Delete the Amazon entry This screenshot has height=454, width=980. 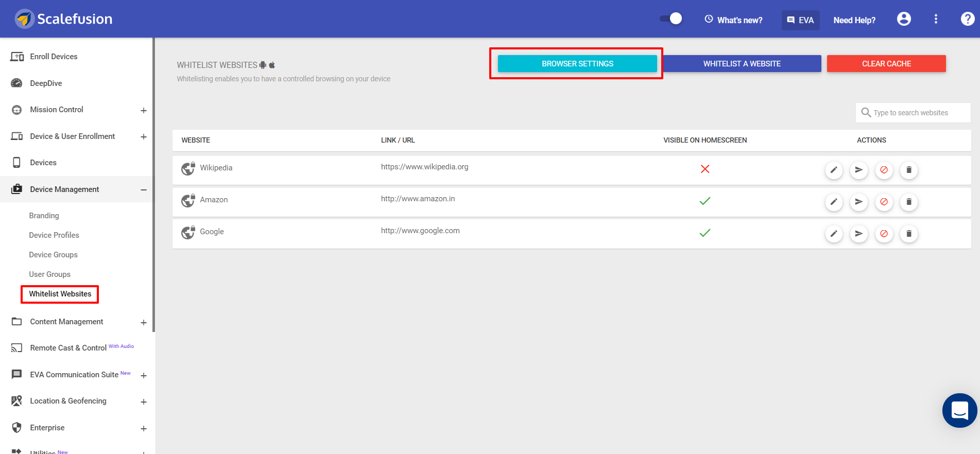click(909, 202)
